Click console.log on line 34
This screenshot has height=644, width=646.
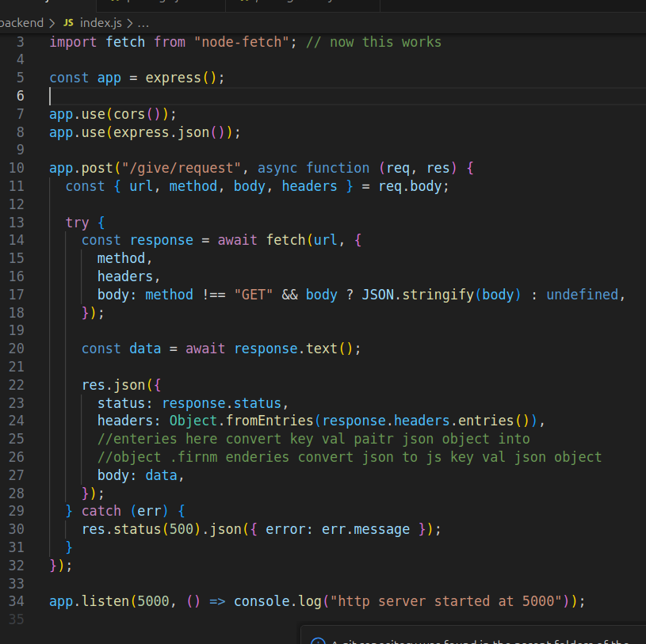point(277,601)
